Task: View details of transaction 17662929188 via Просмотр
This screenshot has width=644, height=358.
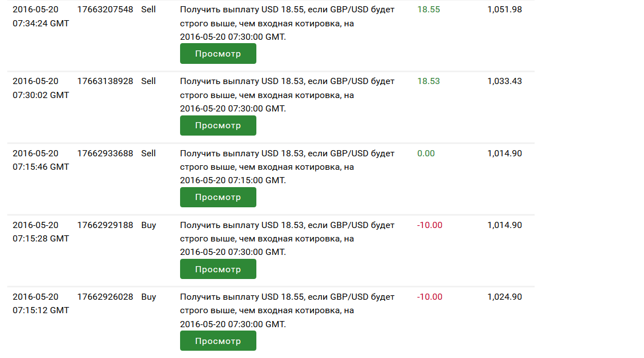Action: pos(218,269)
